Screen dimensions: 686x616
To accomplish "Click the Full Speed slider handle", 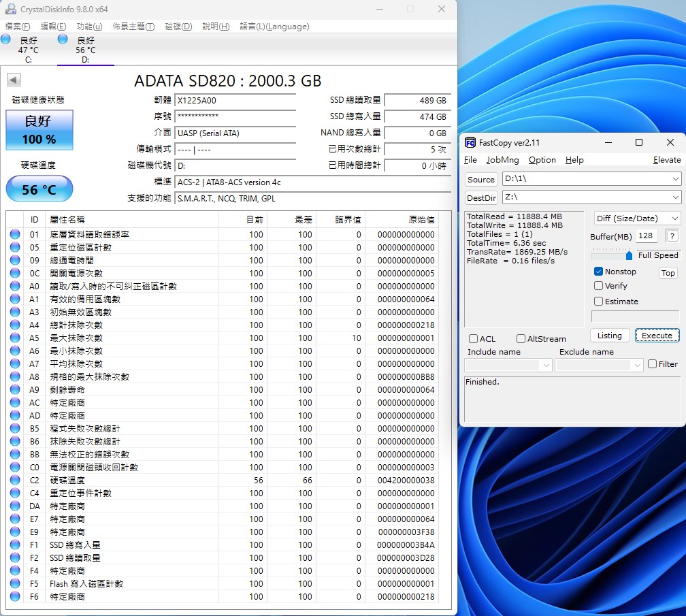I will coord(629,255).
